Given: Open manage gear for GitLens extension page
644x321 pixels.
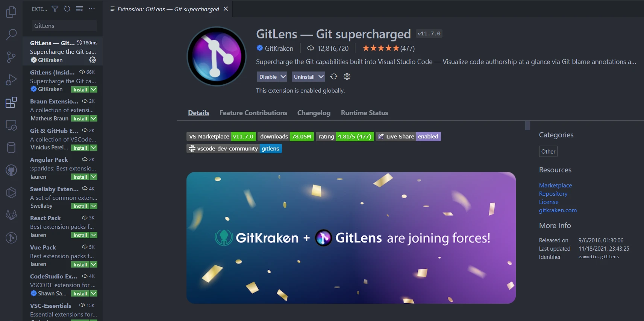Looking at the screenshot, I should click(347, 77).
